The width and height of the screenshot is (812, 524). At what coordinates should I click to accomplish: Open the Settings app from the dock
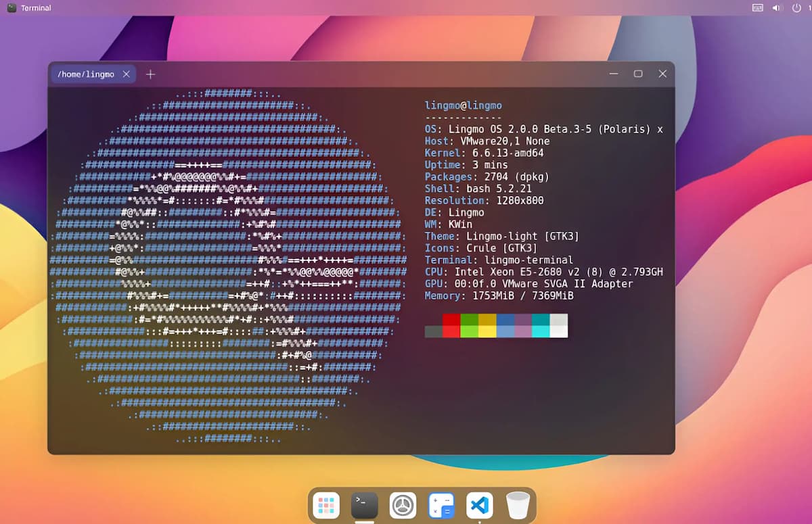pos(403,505)
